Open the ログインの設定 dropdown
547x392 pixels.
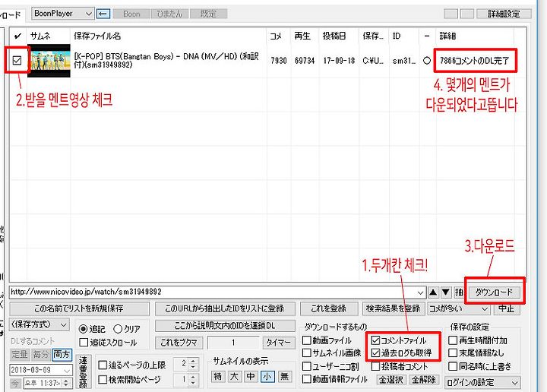482,383
